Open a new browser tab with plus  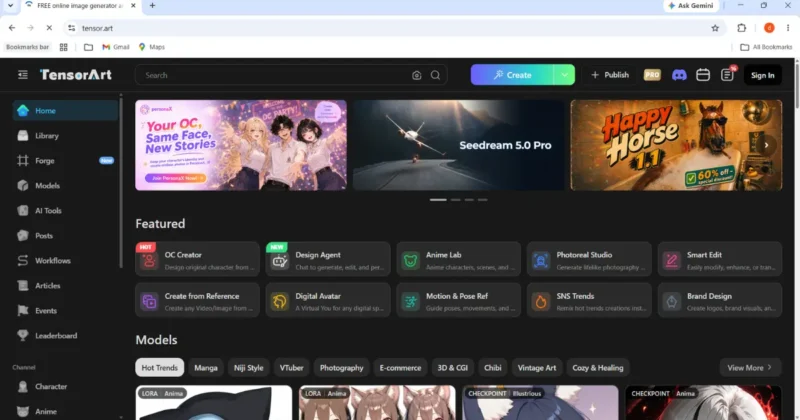click(x=152, y=6)
